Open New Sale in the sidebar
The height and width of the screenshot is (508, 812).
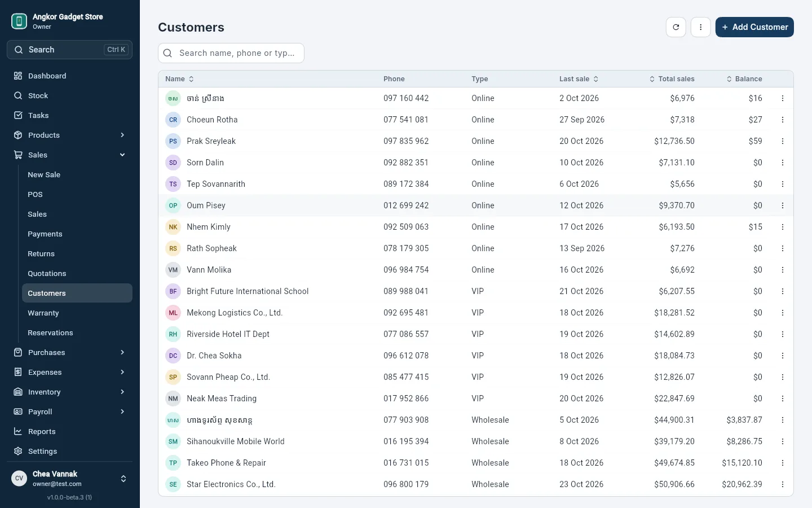[x=77, y=174]
